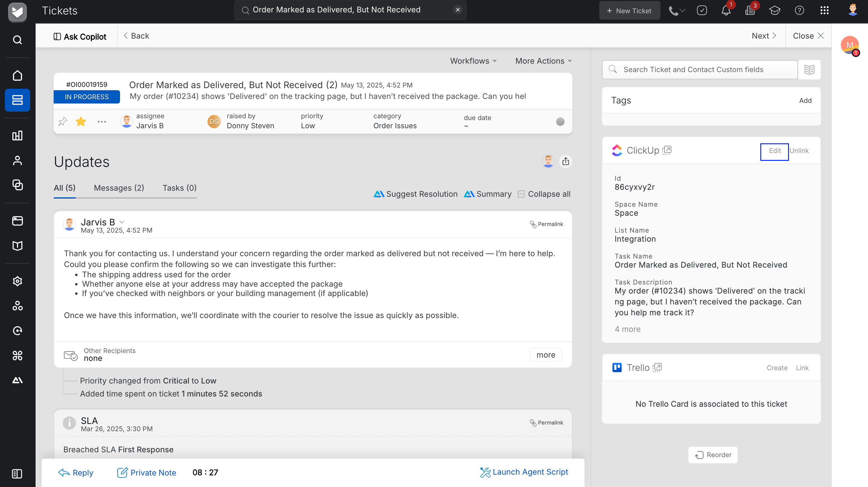
Task: Click the share updates icon
Action: (565, 161)
